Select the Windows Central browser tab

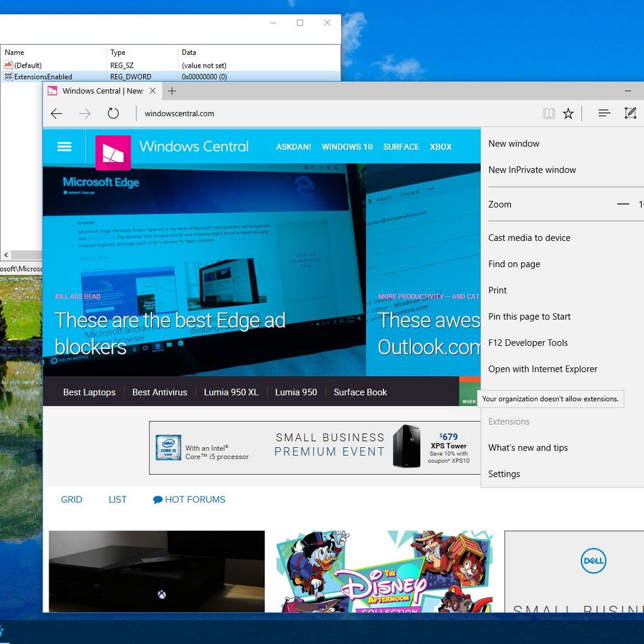tap(101, 91)
